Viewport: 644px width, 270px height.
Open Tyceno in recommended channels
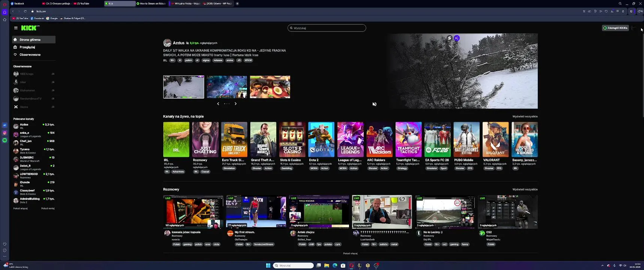point(34,151)
